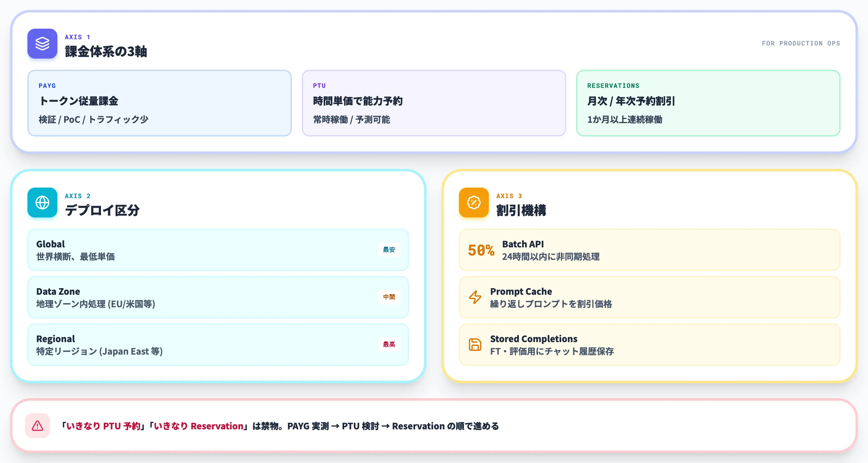Image resolution: width=868 pixels, height=463 pixels.
Task: Click 1か月以上連続稼働 text
Action: click(625, 120)
